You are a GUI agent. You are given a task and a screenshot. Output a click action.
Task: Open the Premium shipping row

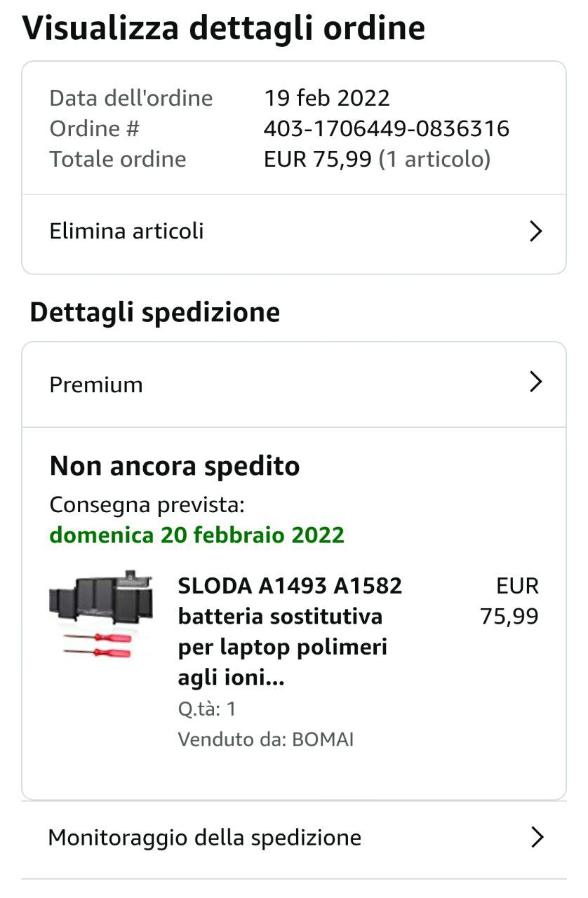[x=96, y=384]
